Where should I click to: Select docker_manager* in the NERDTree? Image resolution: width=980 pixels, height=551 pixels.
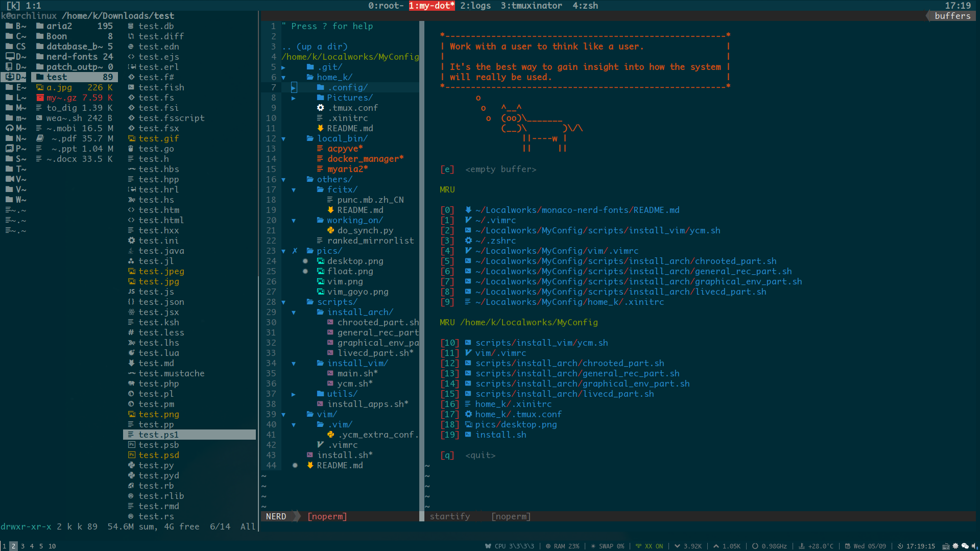(366, 159)
